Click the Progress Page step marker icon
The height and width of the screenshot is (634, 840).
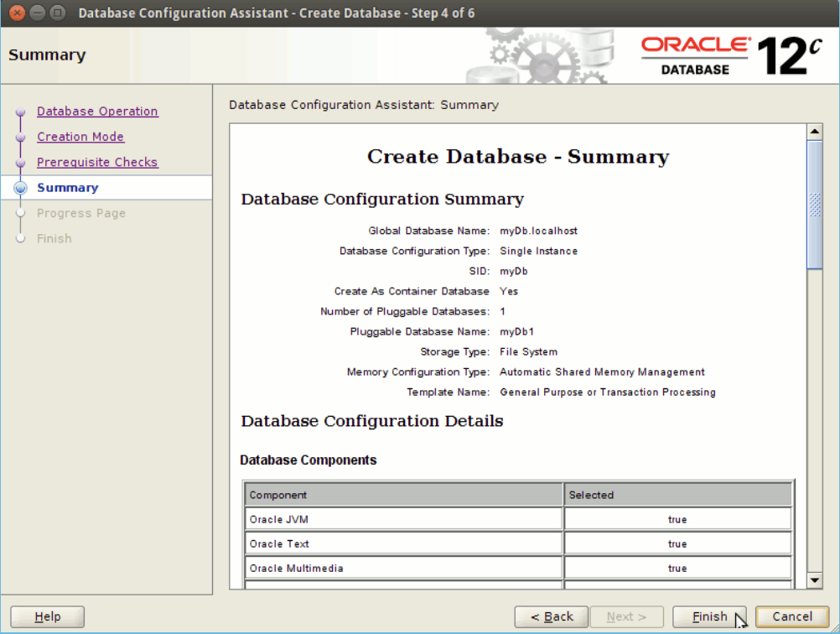tap(20, 213)
